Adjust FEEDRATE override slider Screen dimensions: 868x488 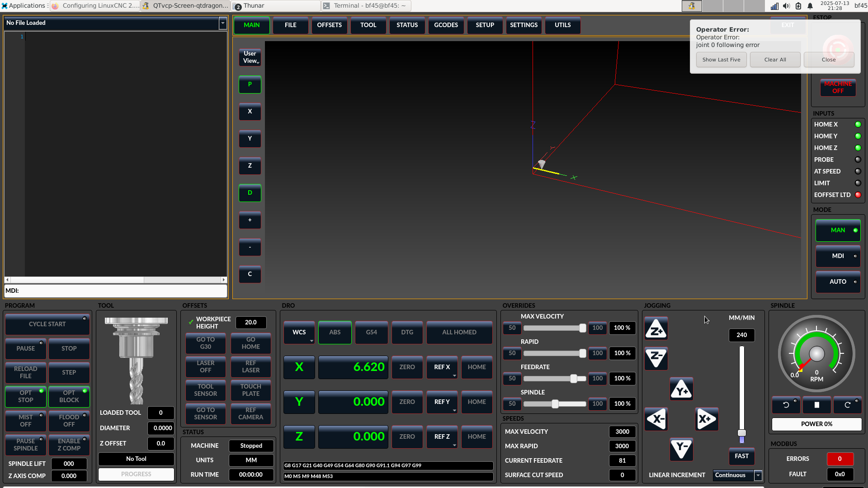(555, 379)
